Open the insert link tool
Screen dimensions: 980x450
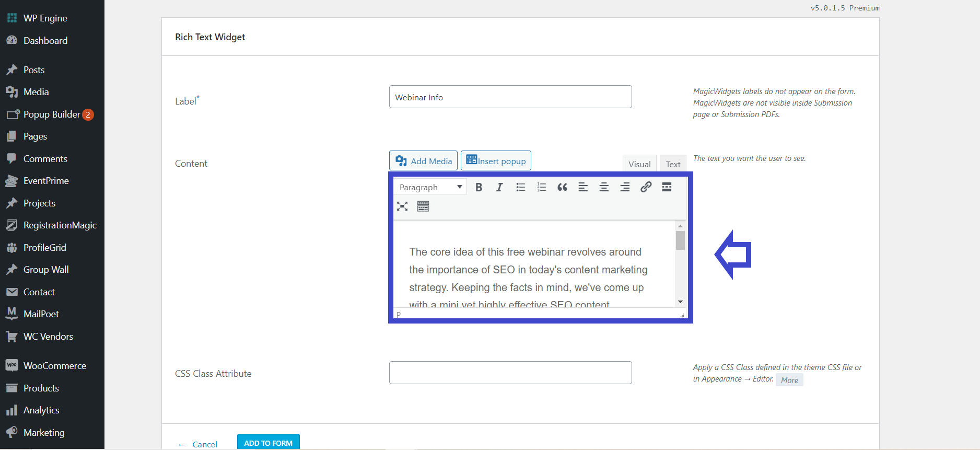pyautogui.click(x=646, y=187)
